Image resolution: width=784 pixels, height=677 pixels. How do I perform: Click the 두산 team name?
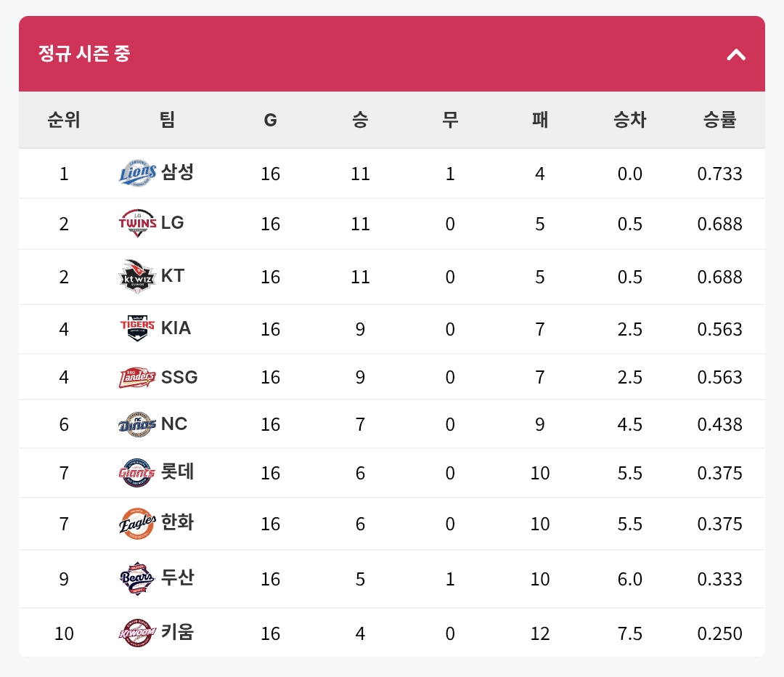pos(178,577)
